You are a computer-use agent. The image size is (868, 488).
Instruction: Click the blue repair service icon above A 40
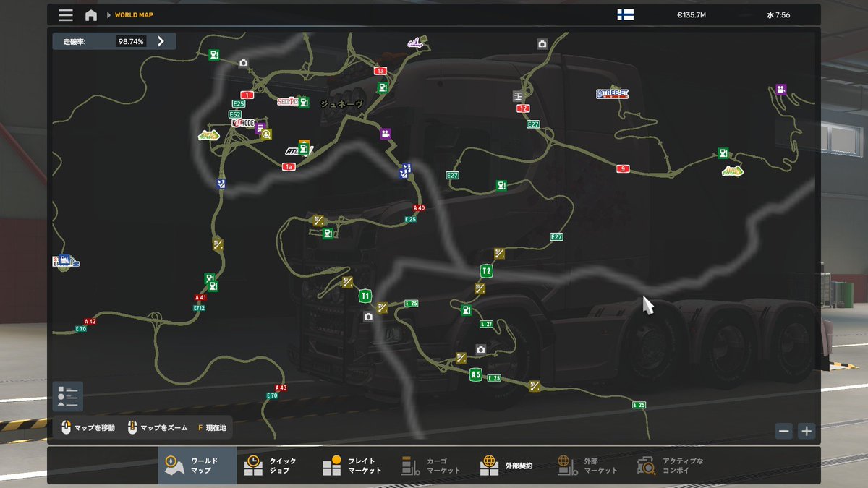pyautogui.click(x=404, y=171)
